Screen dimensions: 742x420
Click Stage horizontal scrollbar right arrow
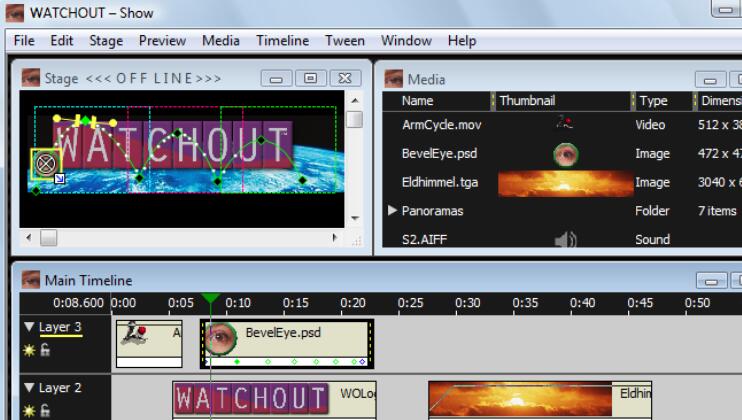point(335,237)
